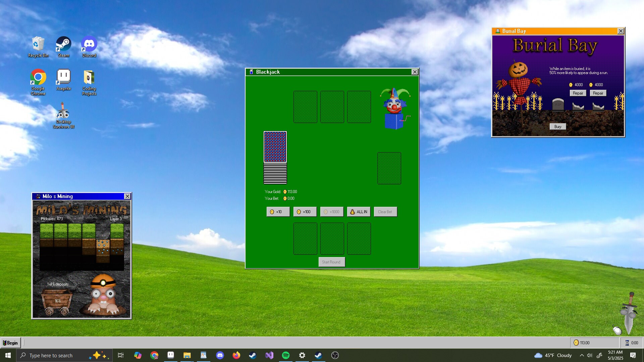This screenshot has height=362, width=644.
Task: Expand the hidden system tray icons
Action: 582,355
